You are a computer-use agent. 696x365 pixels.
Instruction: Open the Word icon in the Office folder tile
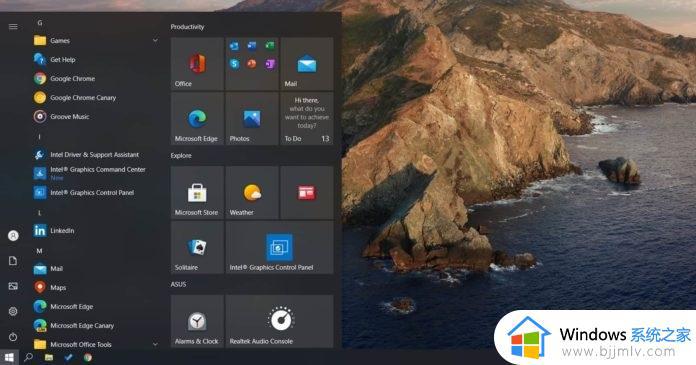(252, 45)
